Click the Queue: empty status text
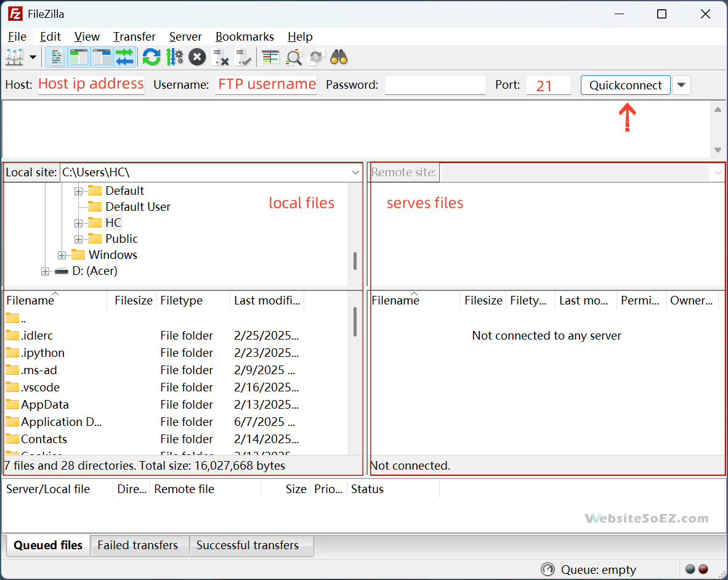The width and height of the screenshot is (728, 580). tap(599, 570)
